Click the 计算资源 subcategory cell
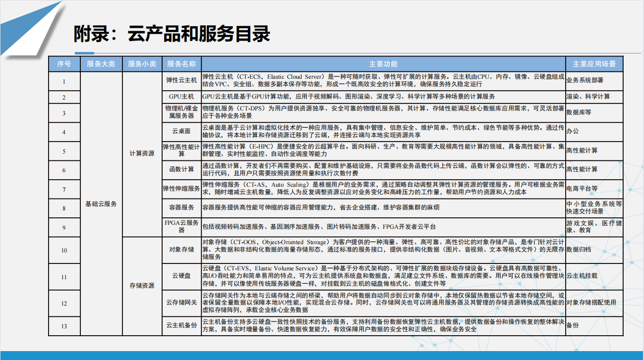The width and height of the screenshot is (644, 360). [x=142, y=154]
